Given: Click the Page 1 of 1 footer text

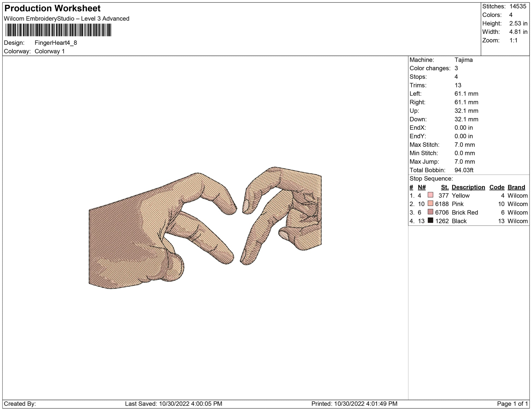Looking at the screenshot, I should [x=512, y=404].
